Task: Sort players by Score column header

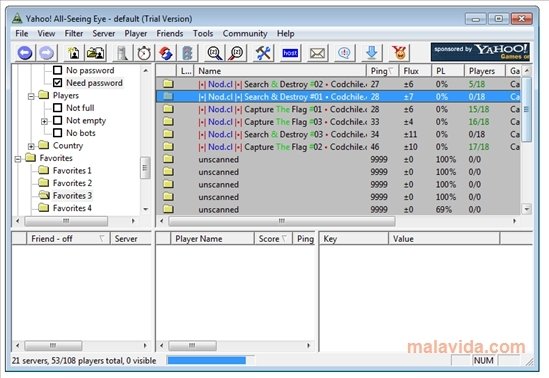Action: click(x=273, y=239)
